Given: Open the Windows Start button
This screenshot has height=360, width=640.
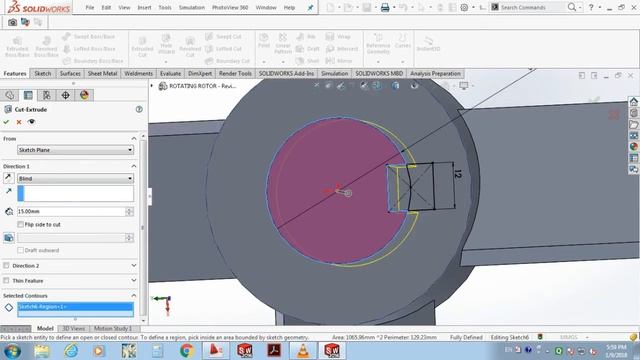Looking at the screenshot, I should pos(12,351).
